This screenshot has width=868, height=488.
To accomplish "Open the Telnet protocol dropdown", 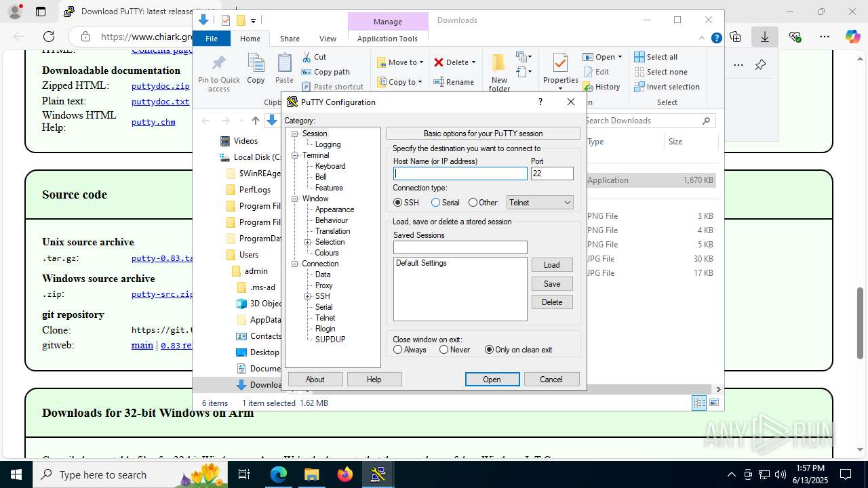I will point(540,203).
